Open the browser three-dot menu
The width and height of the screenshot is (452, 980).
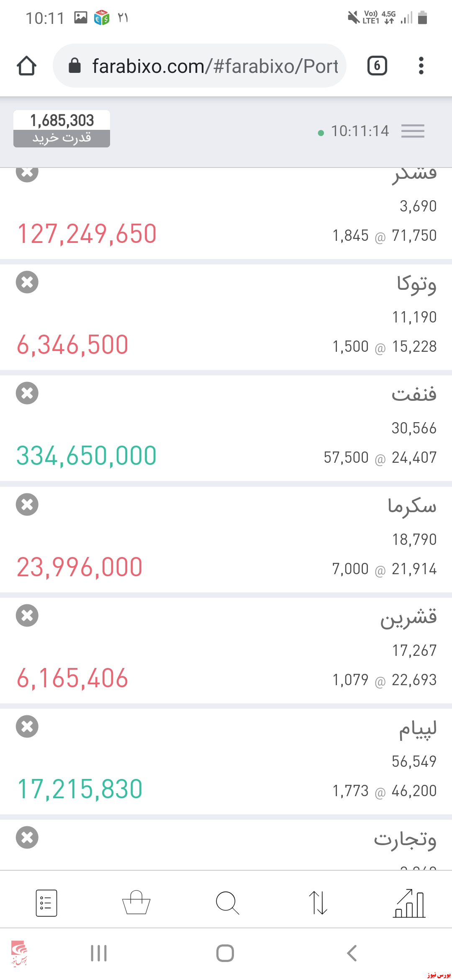pos(421,66)
